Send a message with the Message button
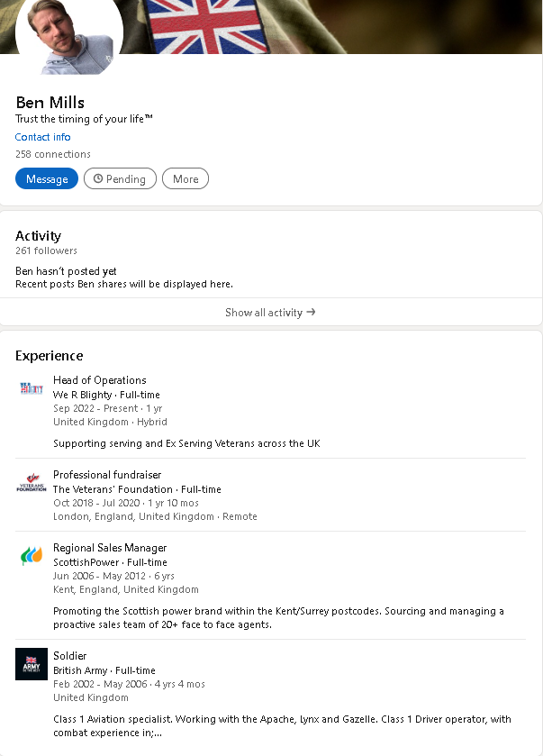Screen dimensions: 543x756 (47, 179)
